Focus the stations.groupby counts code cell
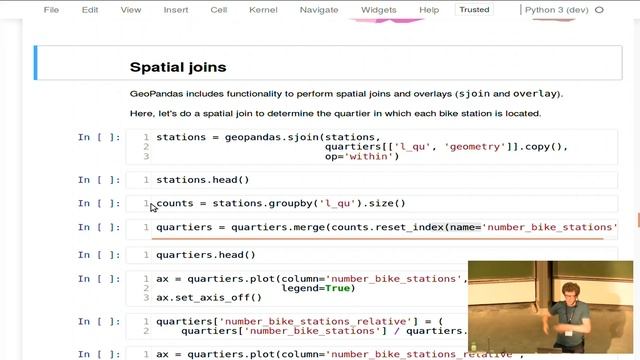 [x=371, y=203]
